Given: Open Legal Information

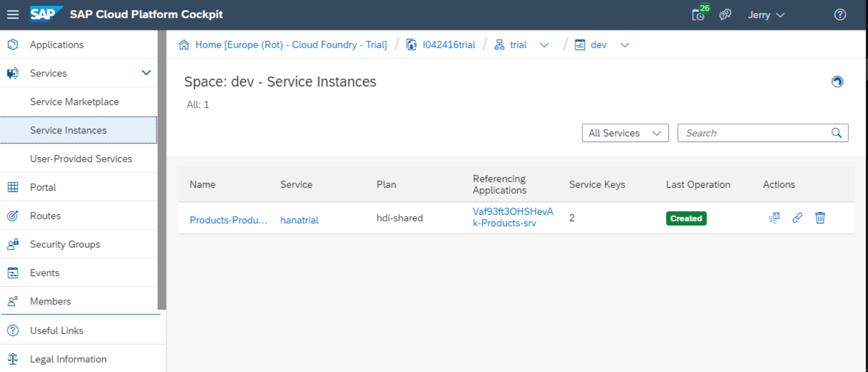Looking at the screenshot, I should tap(83, 359).
